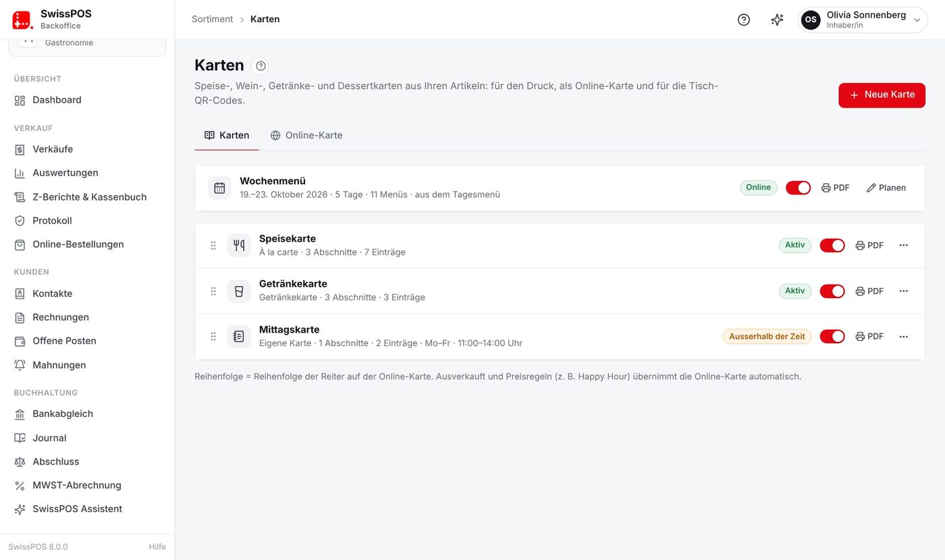Click the Hilfe link in sidebar footer

[x=157, y=547]
